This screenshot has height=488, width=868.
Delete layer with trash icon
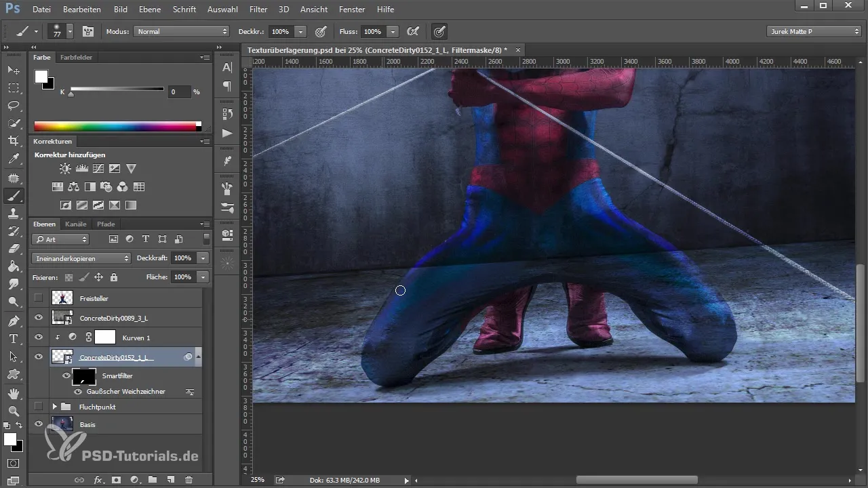[x=189, y=480]
